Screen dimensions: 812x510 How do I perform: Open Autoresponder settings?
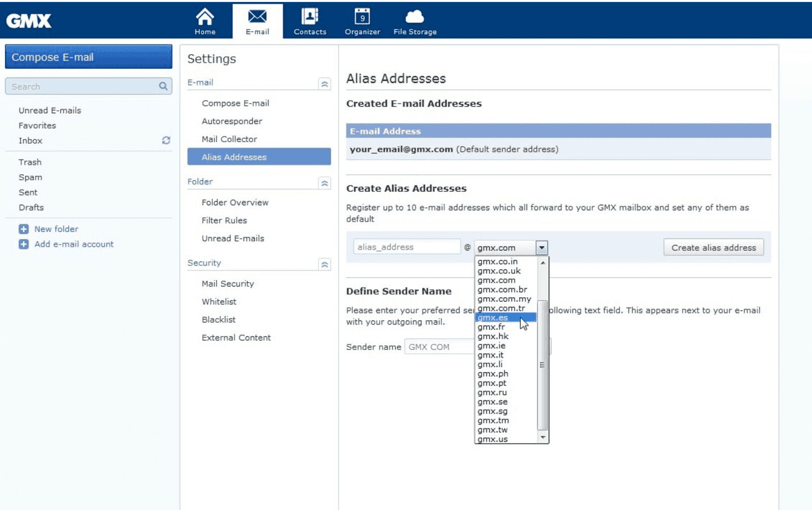[x=232, y=121]
